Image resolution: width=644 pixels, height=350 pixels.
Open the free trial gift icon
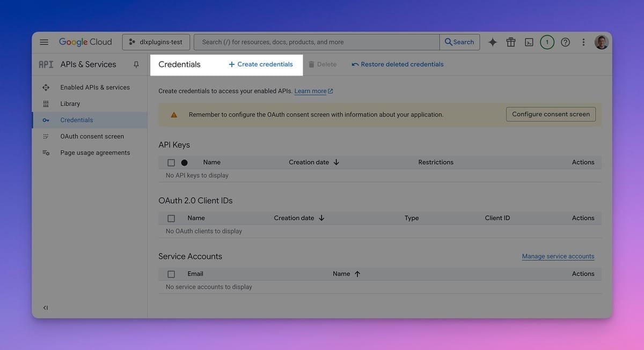pos(510,42)
